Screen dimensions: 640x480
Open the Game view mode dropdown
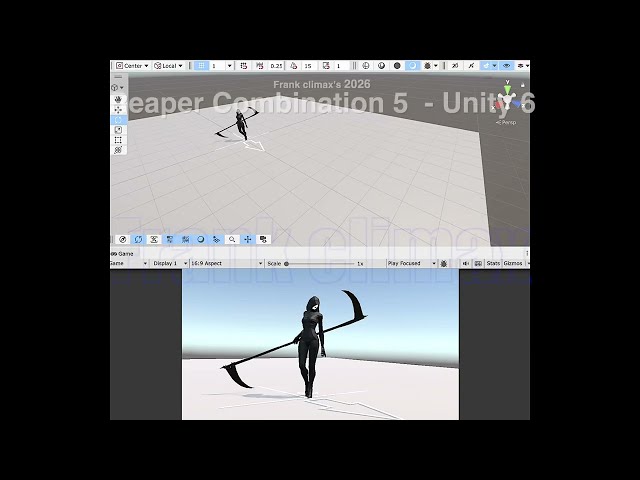coord(128,264)
